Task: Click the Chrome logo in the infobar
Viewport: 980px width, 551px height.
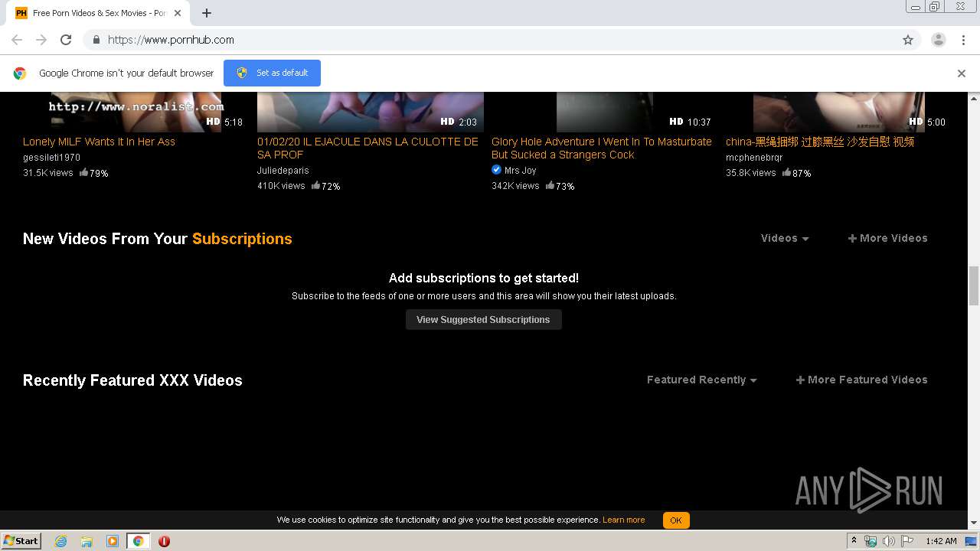Action: [x=20, y=73]
